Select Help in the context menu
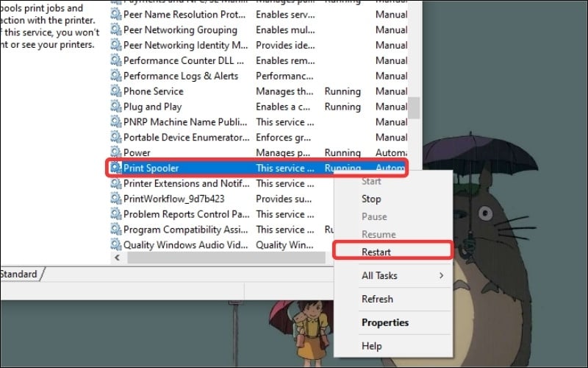Screen dimensions: 588x368 [x=393, y=346]
